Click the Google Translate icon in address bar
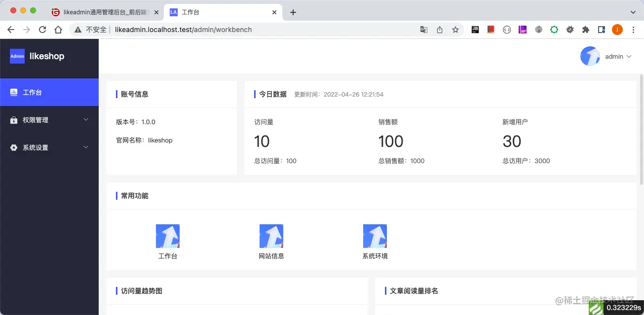644x315 pixels. (x=424, y=30)
